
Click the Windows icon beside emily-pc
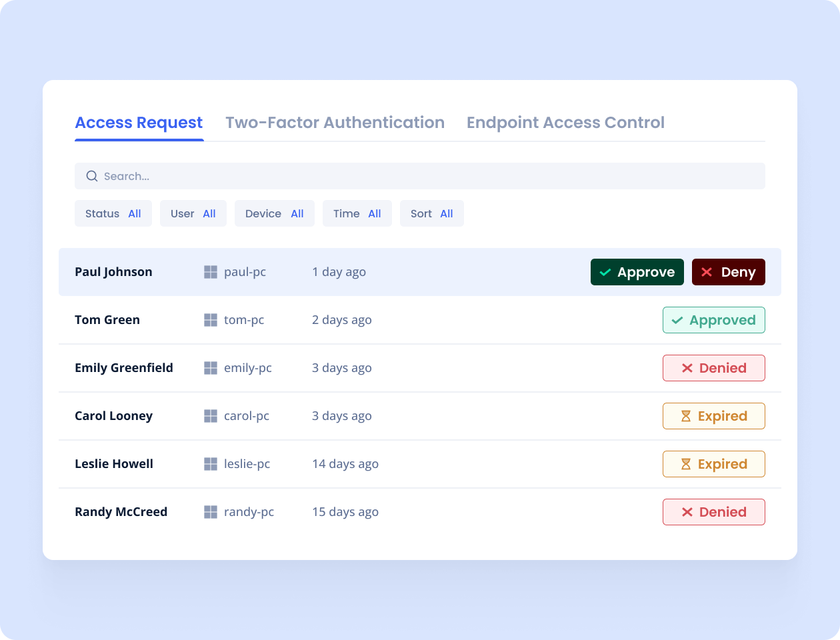[211, 368]
